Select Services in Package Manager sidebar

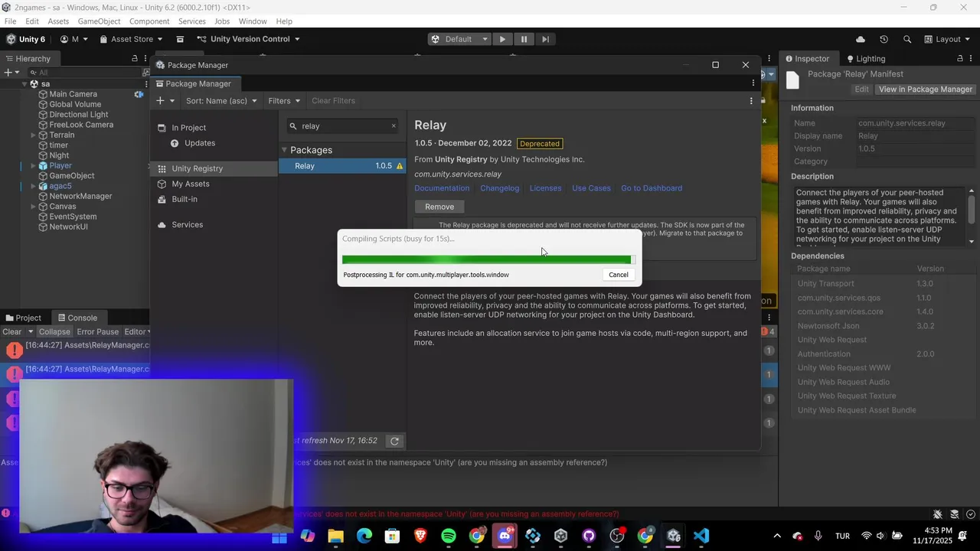coord(187,225)
